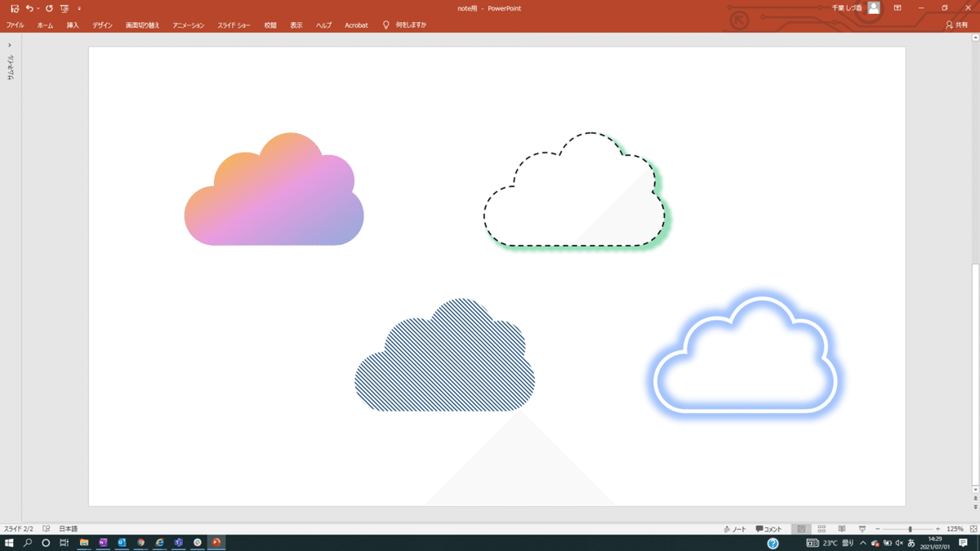Start Slide Show from status bar
This screenshot has width=980, height=551.
pos(862,529)
